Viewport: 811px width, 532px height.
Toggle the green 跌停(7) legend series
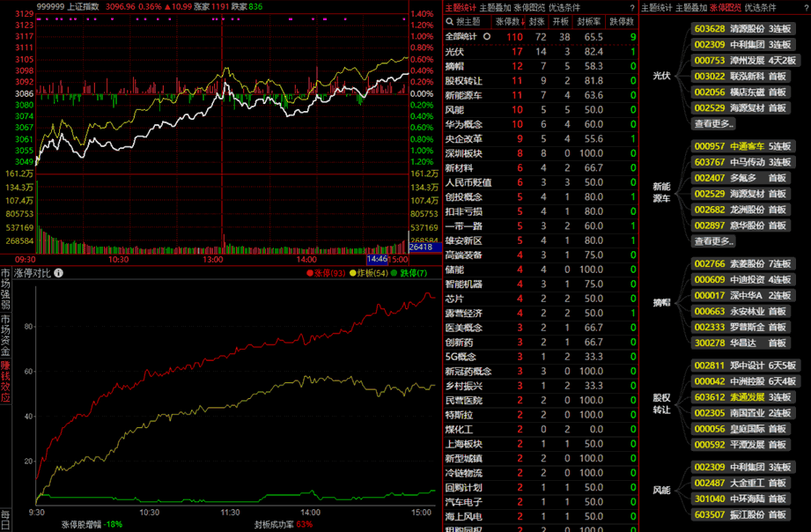[x=409, y=273]
